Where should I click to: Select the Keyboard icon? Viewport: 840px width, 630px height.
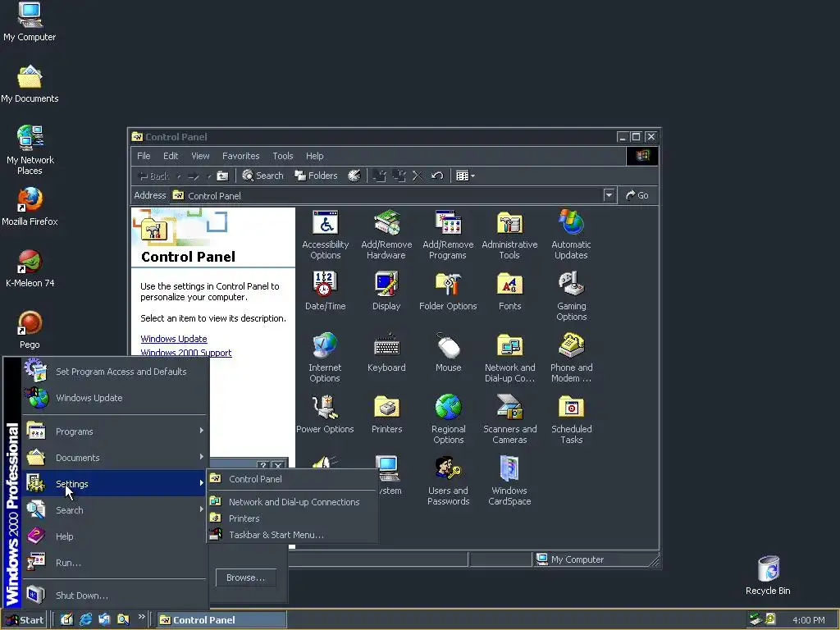tap(386, 353)
